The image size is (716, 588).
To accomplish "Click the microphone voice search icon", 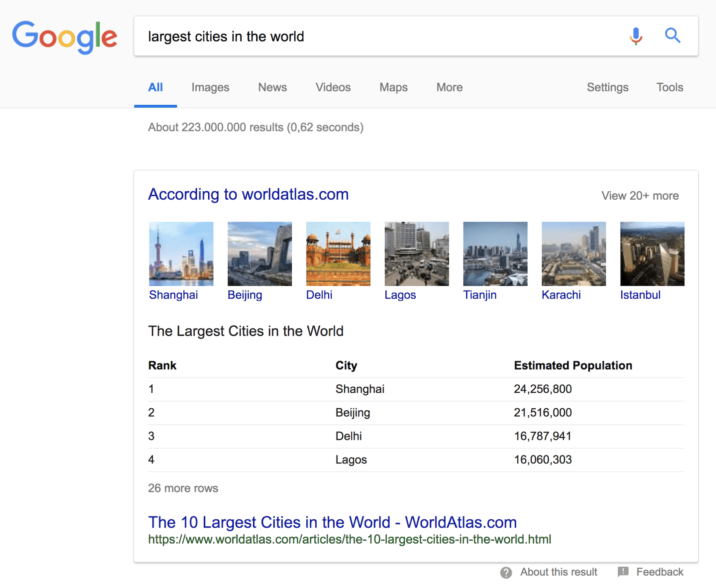I will click(x=636, y=36).
